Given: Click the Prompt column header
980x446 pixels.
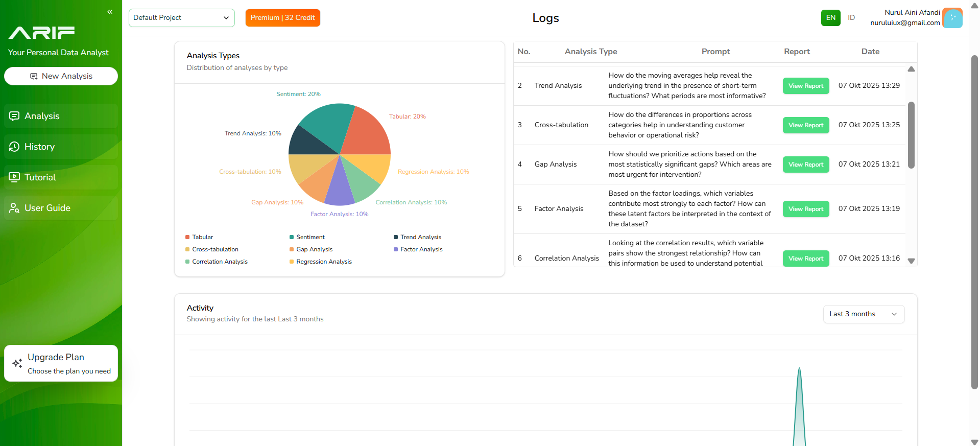Looking at the screenshot, I should tap(715, 52).
